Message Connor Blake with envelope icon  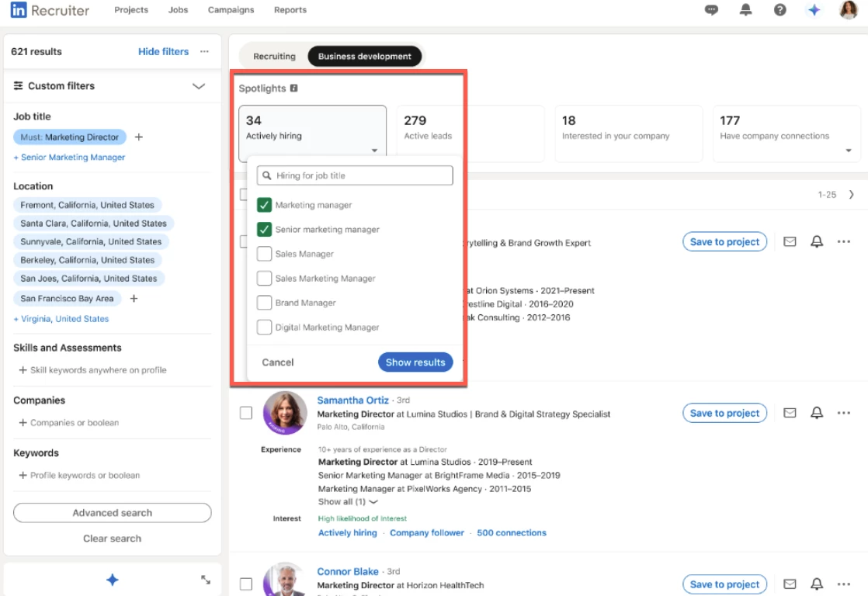click(790, 584)
